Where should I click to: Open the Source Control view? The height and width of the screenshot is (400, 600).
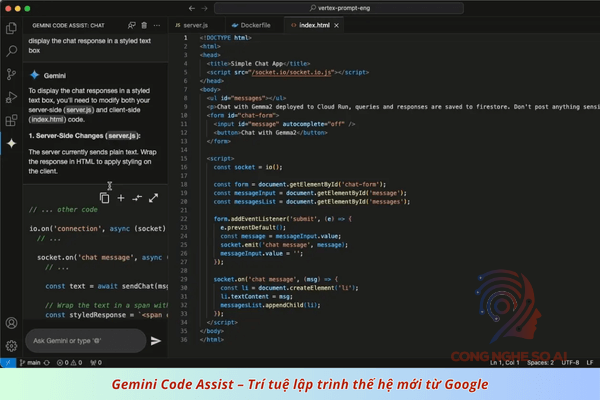click(x=11, y=74)
